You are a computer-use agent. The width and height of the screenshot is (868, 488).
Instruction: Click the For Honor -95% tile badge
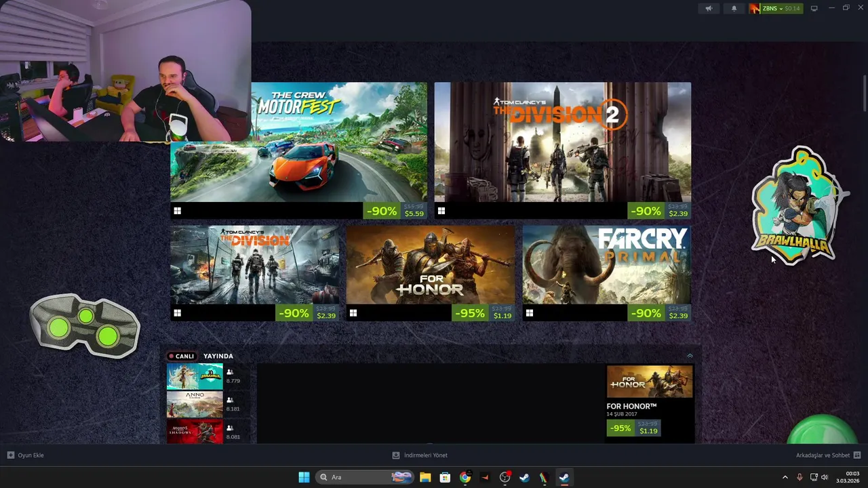[x=470, y=313]
